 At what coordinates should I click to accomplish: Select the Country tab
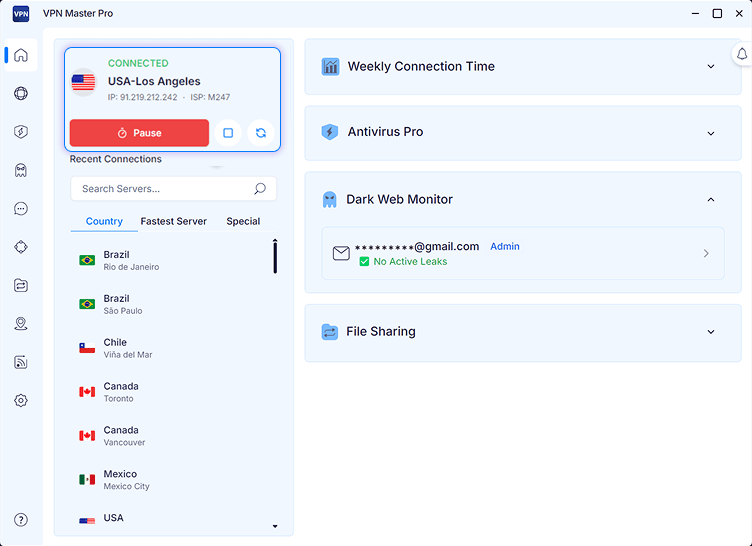104,221
